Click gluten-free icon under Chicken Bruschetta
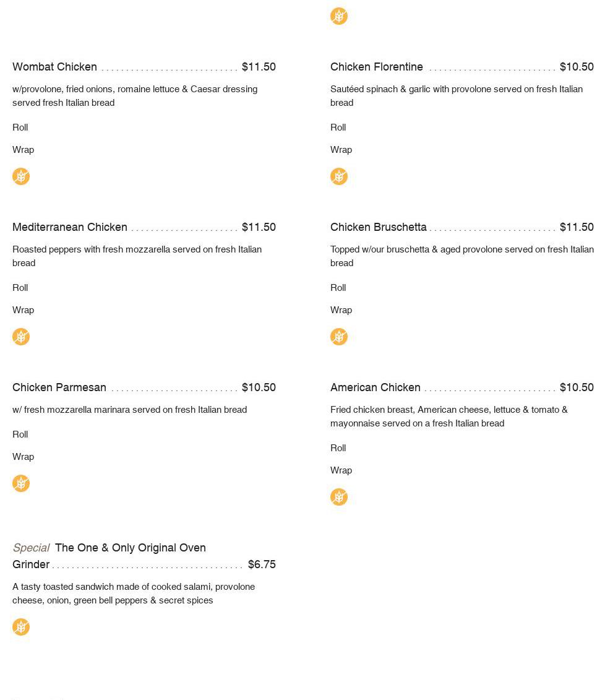 point(339,337)
